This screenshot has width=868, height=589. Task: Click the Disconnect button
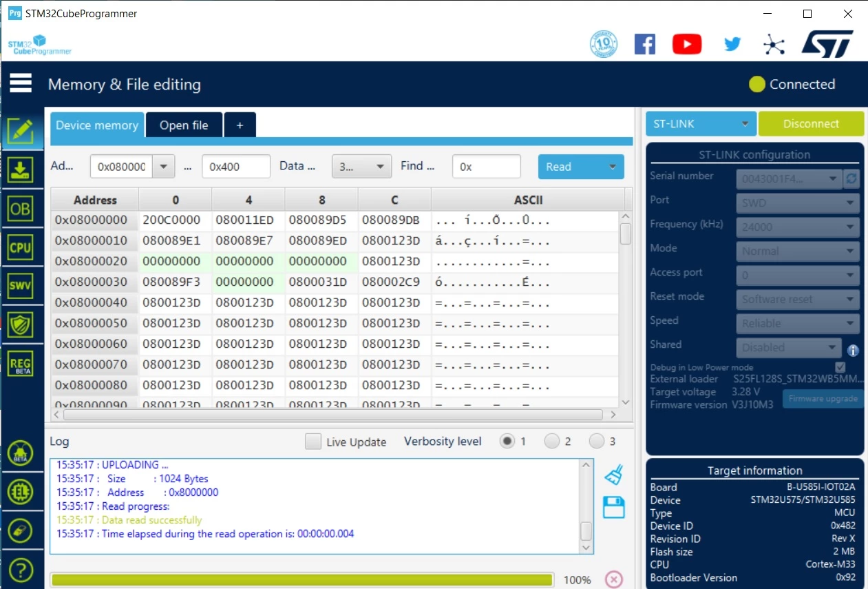point(811,124)
